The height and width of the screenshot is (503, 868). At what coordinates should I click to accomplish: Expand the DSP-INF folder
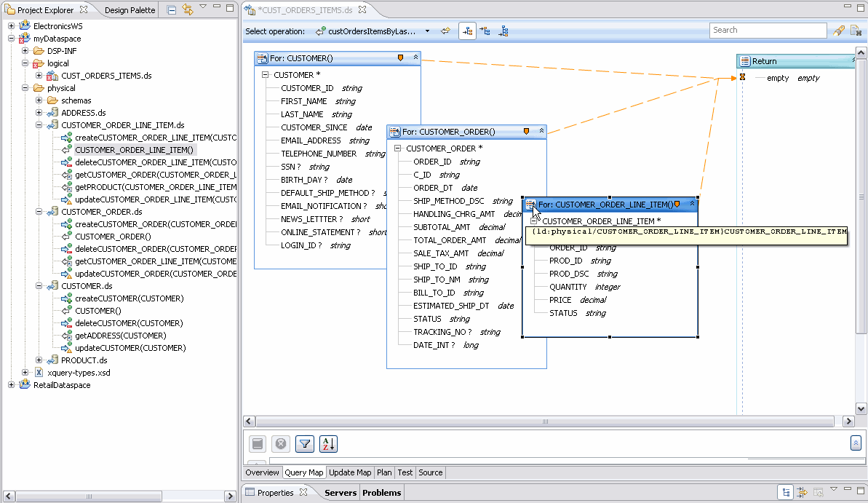tap(25, 50)
